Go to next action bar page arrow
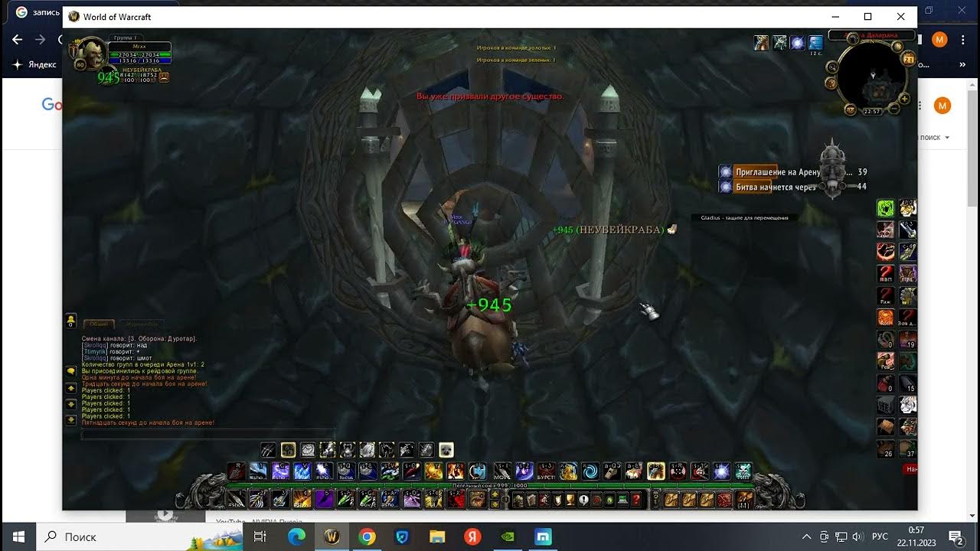The width and height of the screenshot is (980, 551). (495, 494)
